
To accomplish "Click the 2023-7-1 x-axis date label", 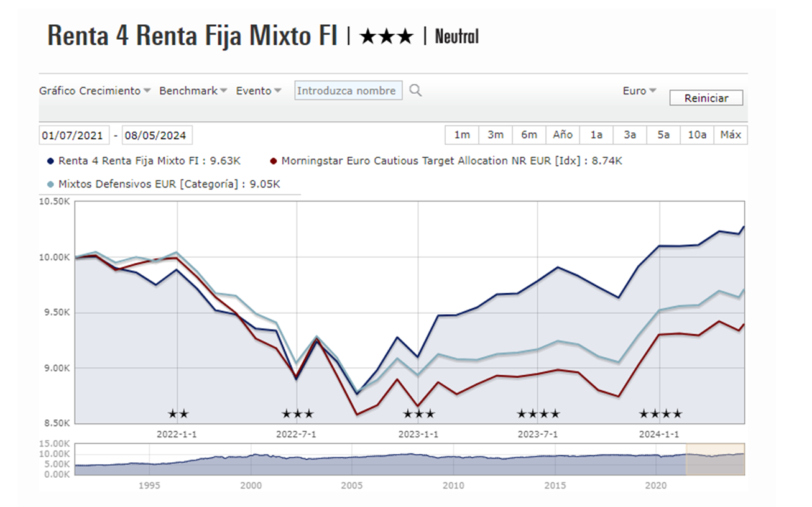I will 537,434.
